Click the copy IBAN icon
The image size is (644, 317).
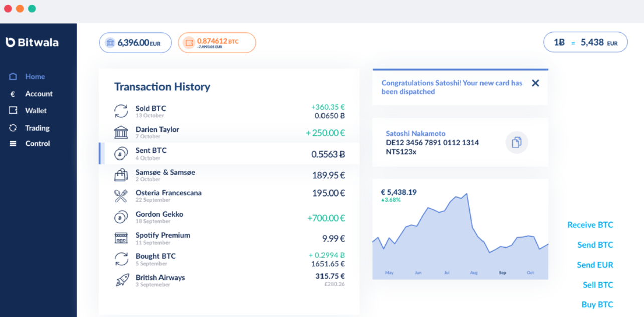click(x=516, y=142)
